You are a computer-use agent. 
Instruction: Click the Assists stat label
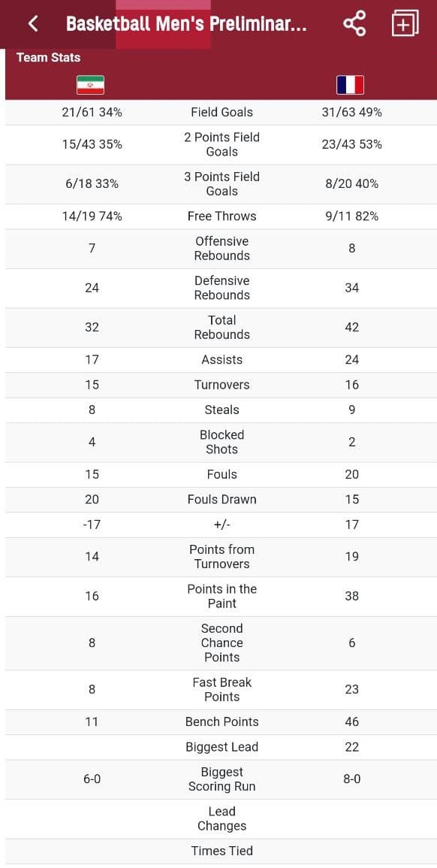point(222,360)
